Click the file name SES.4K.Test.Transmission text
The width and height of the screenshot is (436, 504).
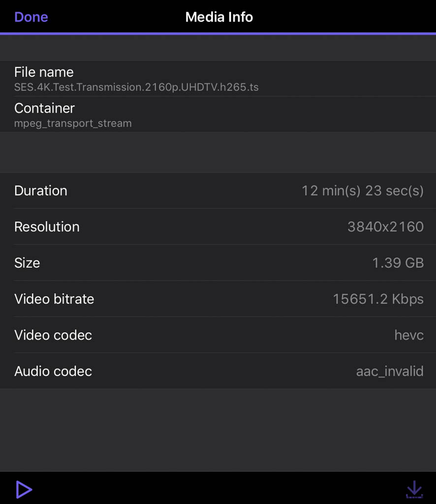[x=136, y=87]
